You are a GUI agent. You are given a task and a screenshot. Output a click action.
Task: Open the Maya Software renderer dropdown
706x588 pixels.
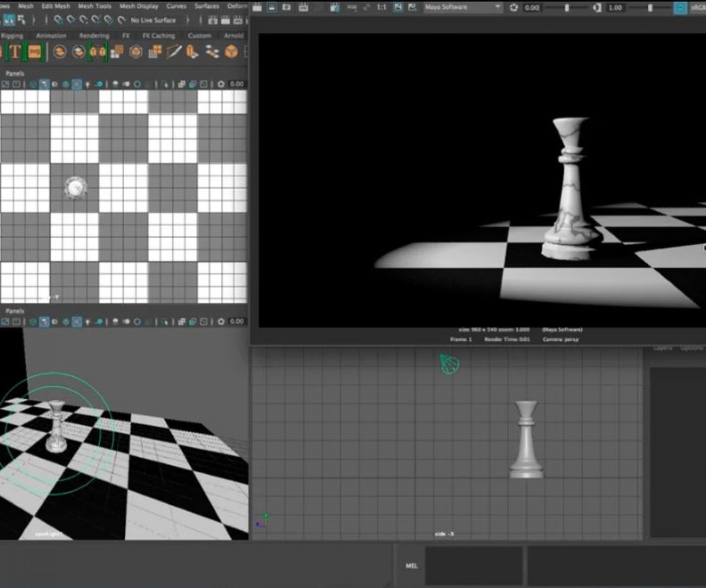point(462,8)
